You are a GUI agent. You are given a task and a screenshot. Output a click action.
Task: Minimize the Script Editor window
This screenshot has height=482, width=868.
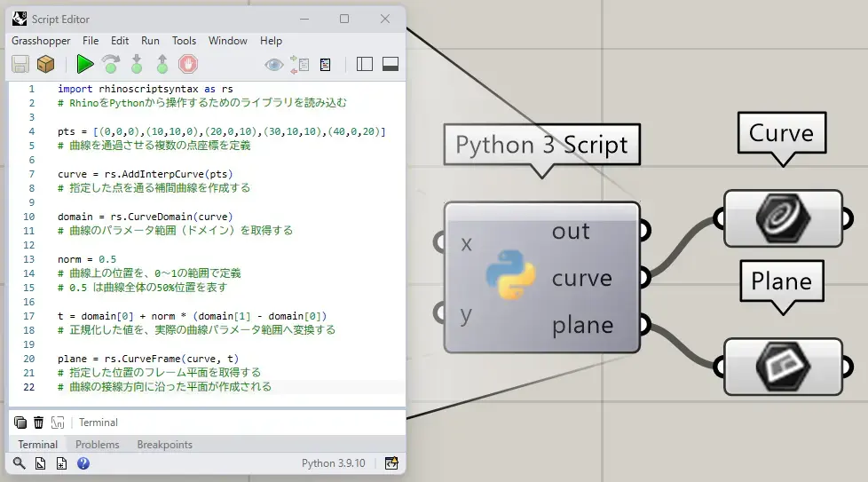click(x=304, y=19)
